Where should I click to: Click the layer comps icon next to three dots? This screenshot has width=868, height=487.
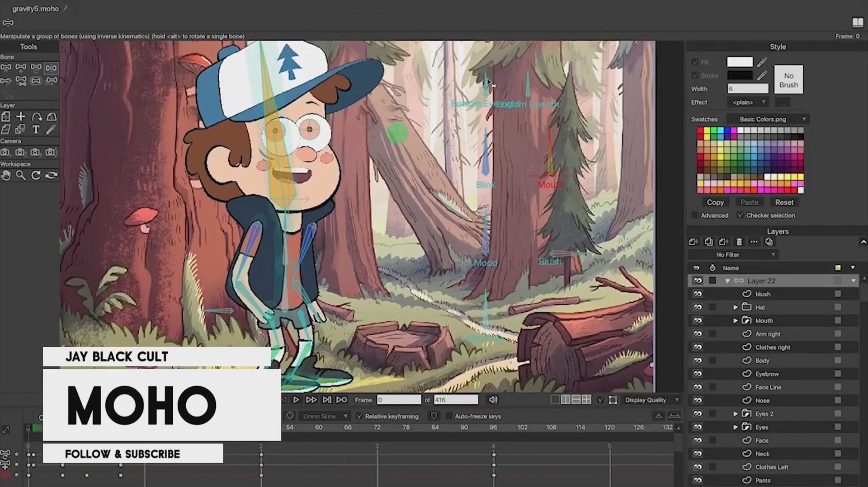click(769, 242)
